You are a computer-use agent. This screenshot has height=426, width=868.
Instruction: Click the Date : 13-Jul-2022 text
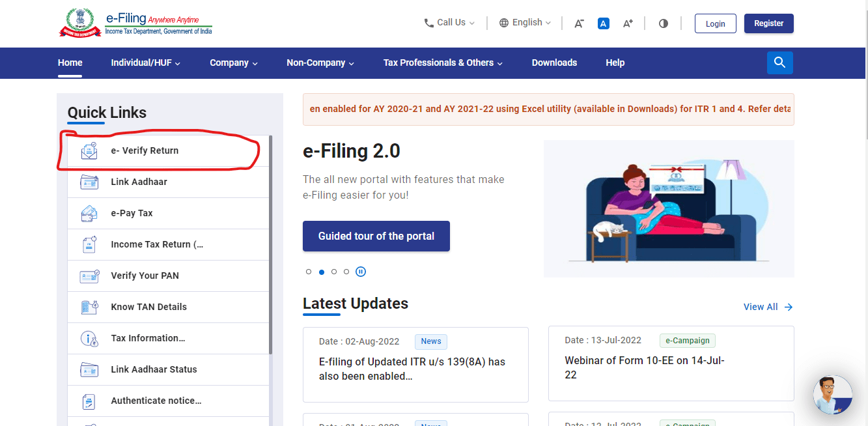pyautogui.click(x=603, y=340)
